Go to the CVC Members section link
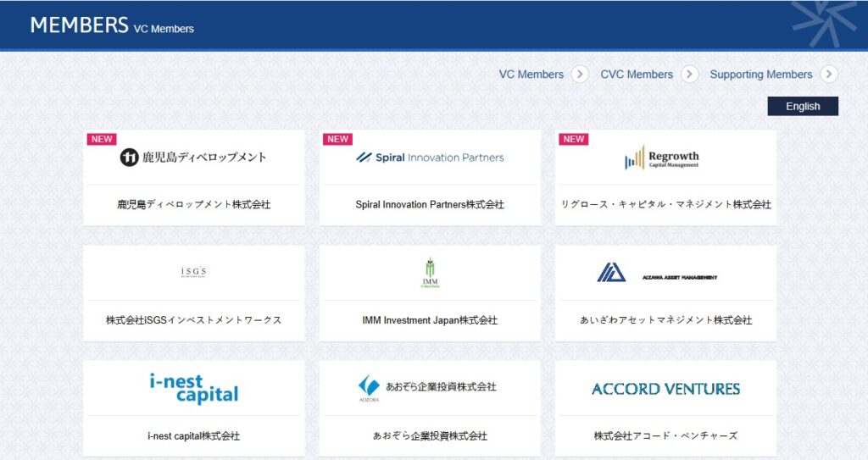 637,75
